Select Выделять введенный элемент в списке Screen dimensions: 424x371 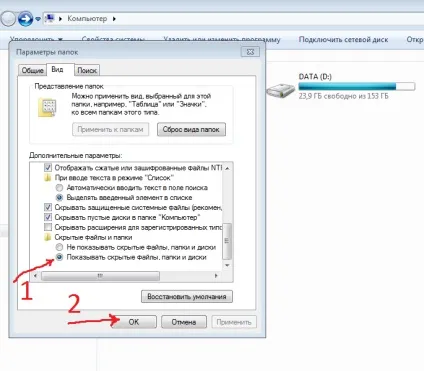point(59,198)
